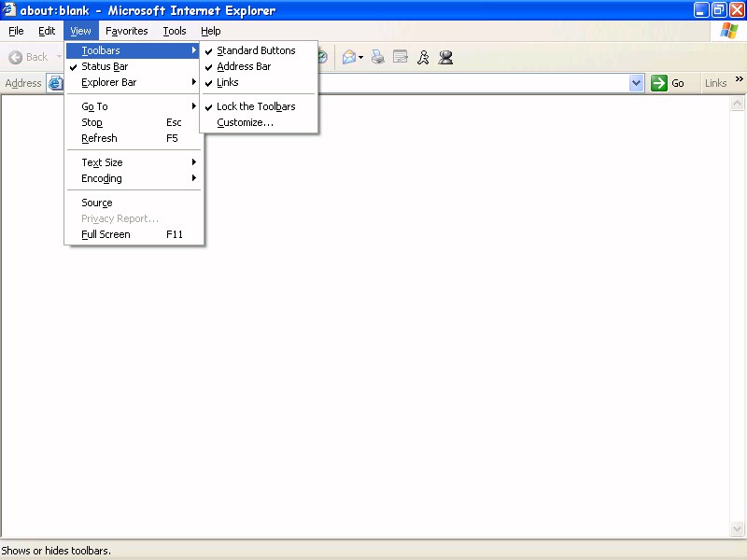Toggle the Links toolbar checkmark in submenu

point(260,82)
